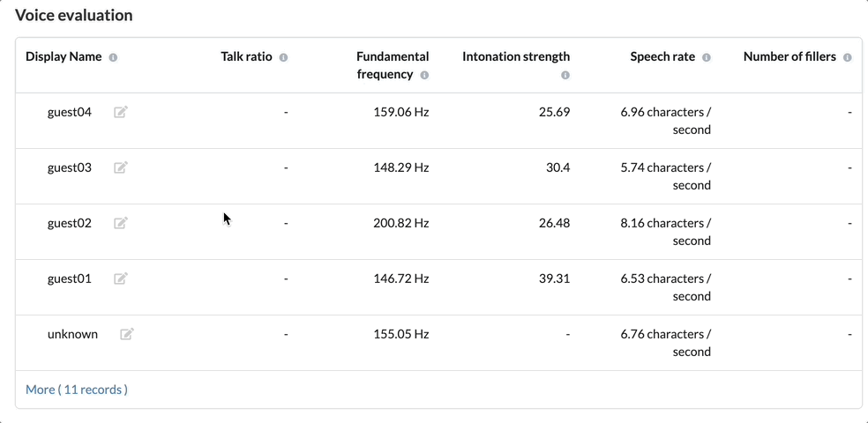
Task: Click the Talk ratio column header
Action: click(246, 56)
